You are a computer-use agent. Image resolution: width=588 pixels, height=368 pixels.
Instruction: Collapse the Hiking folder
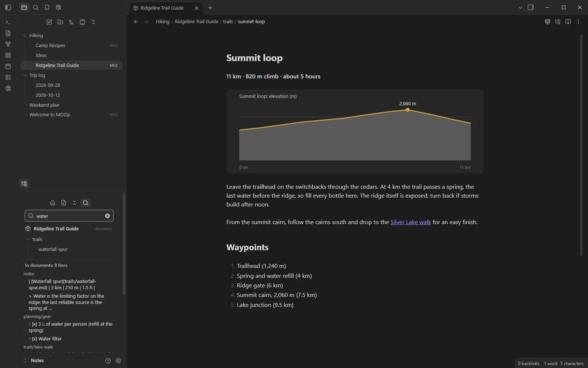click(x=25, y=36)
